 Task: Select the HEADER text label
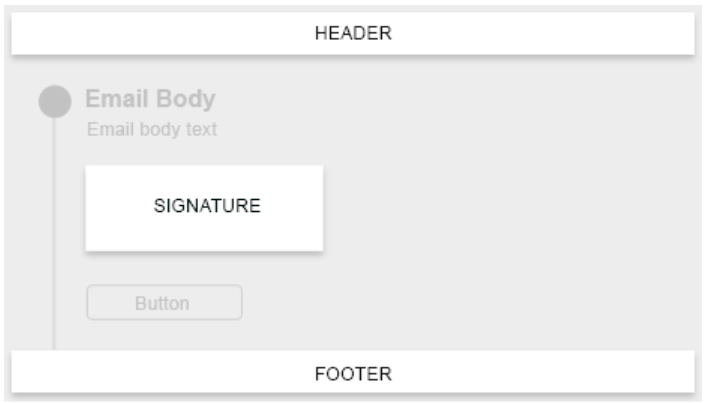353,33
